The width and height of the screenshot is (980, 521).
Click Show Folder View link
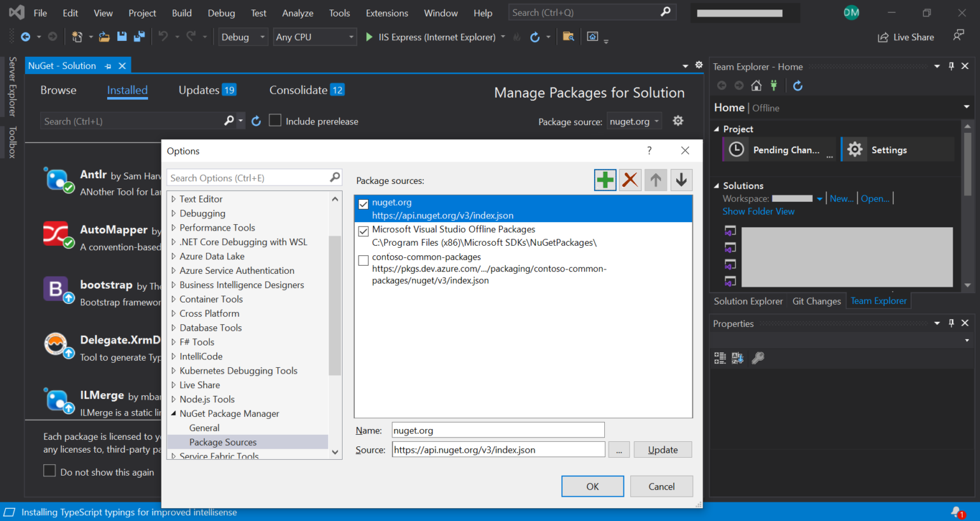tap(759, 211)
